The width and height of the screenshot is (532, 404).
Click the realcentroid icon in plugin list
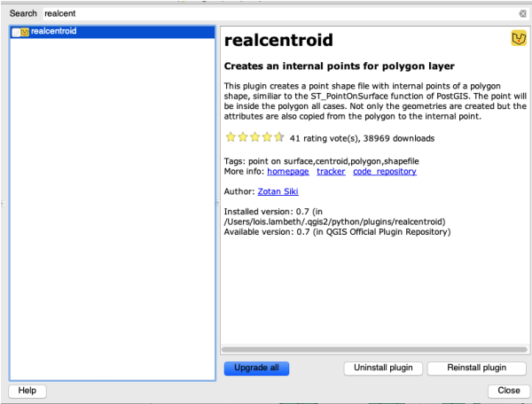click(25, 32)
